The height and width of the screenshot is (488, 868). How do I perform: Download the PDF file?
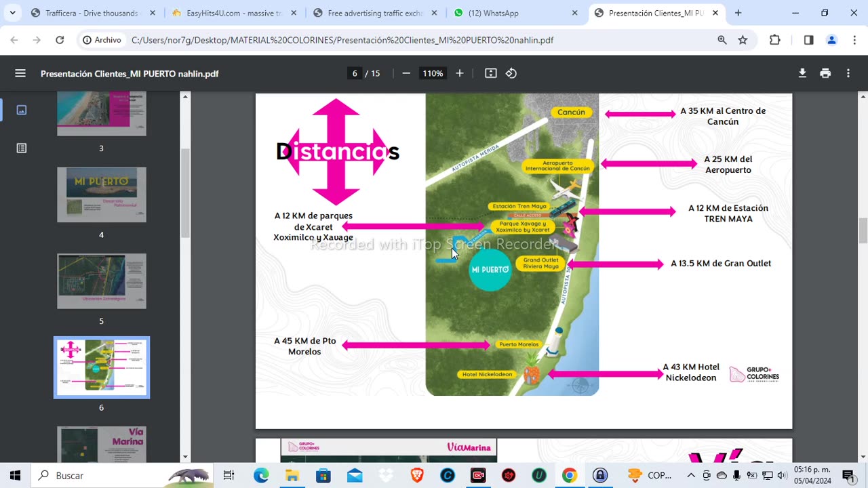[x=802, y=73]
